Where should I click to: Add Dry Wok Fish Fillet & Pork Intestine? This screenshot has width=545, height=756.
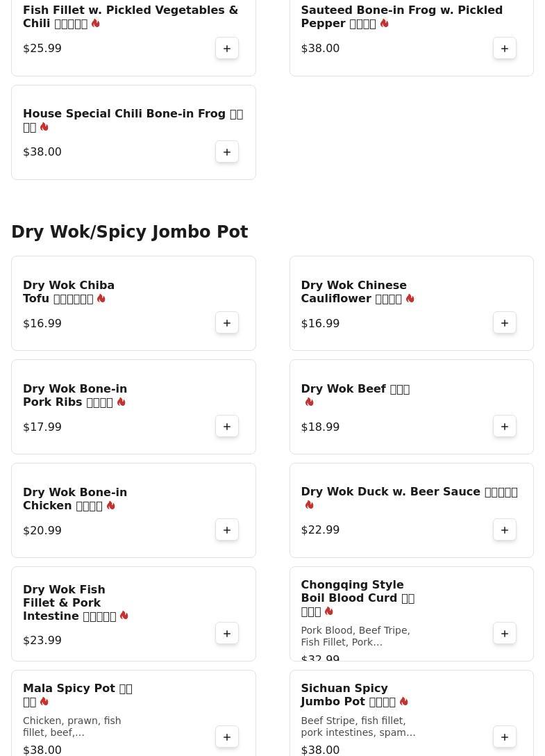pyautogui.click(x=227, y=634)
